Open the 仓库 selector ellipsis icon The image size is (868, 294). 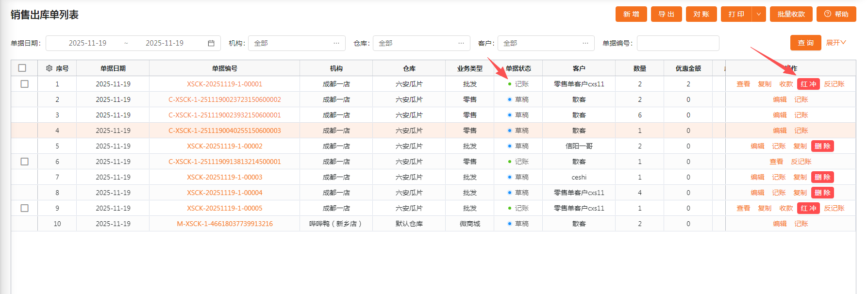click(461, 43)
